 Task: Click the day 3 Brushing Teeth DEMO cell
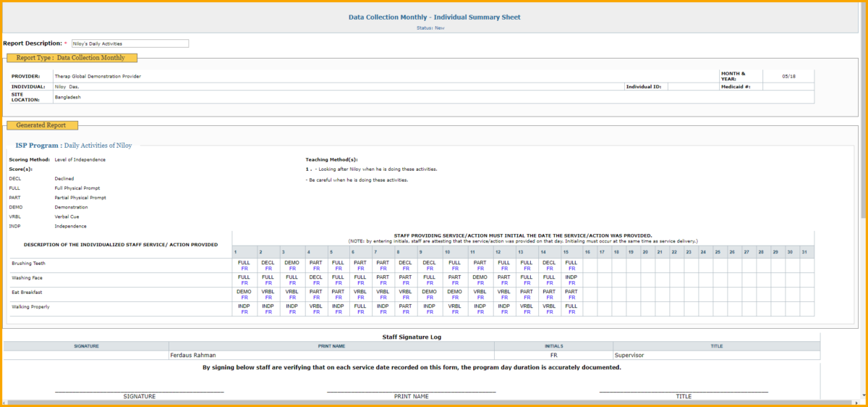pos(292,265)
